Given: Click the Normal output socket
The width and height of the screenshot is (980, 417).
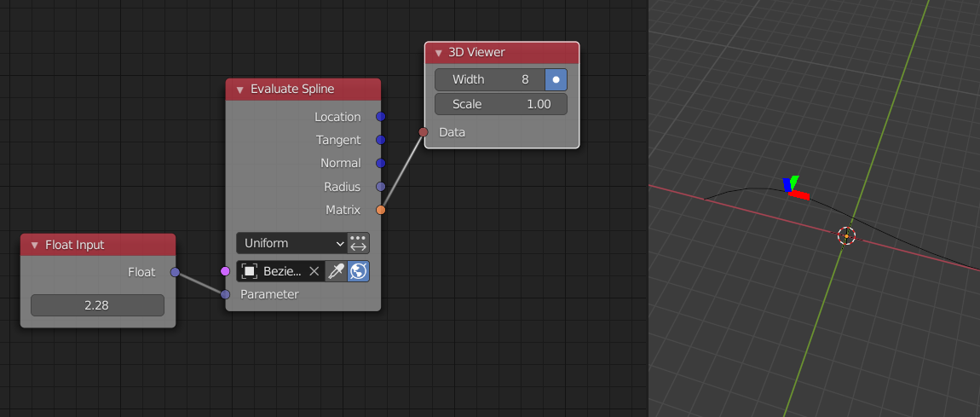Looking at the screenshot, I should (381, 163).
